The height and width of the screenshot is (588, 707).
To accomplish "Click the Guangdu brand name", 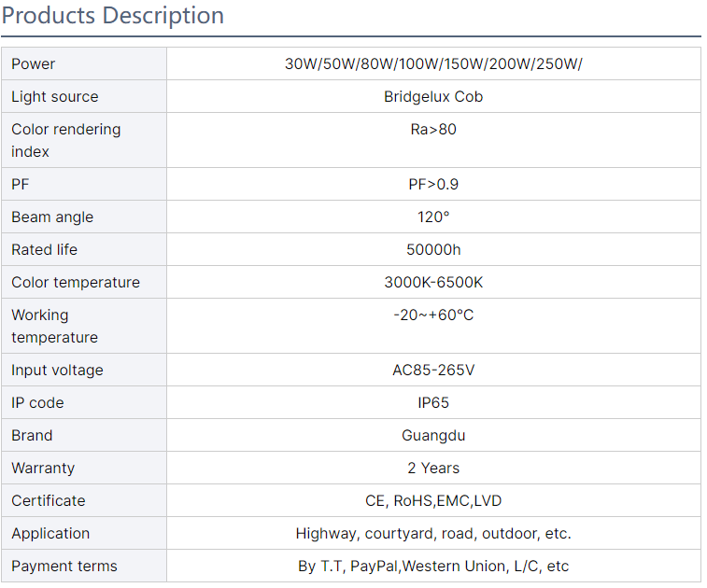I will 433,436.
